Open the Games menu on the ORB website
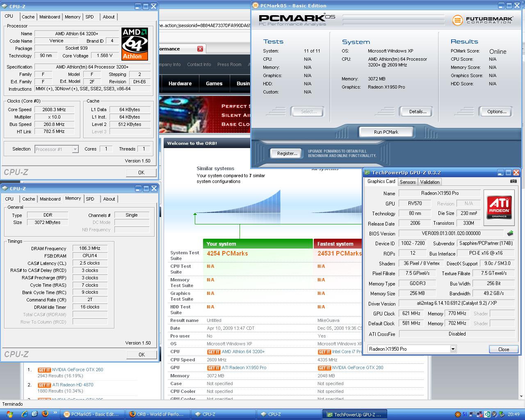 pos(214,84)
